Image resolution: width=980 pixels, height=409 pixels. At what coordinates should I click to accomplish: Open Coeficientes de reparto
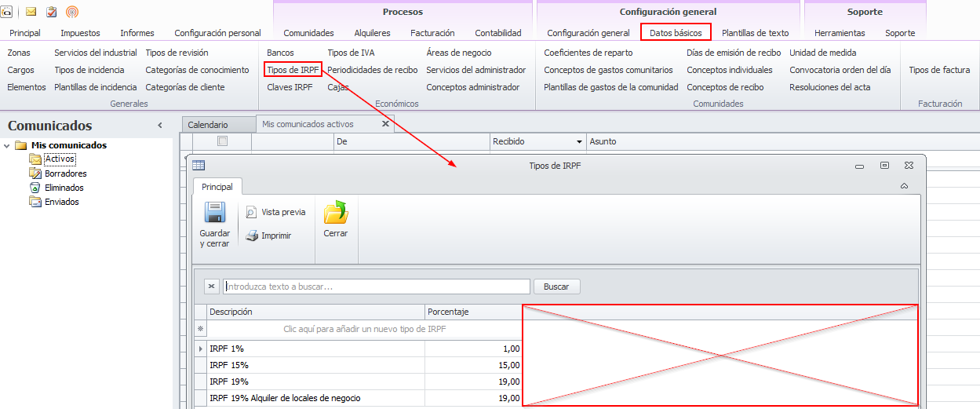[588, 53]
